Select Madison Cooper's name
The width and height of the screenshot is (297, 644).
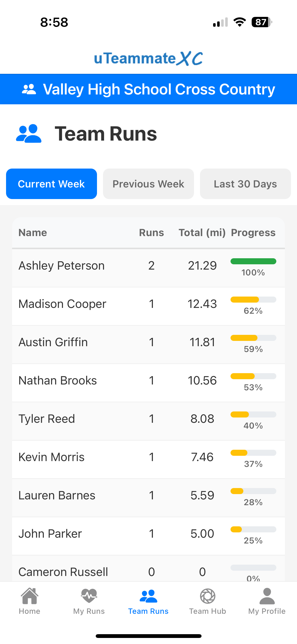62,304
